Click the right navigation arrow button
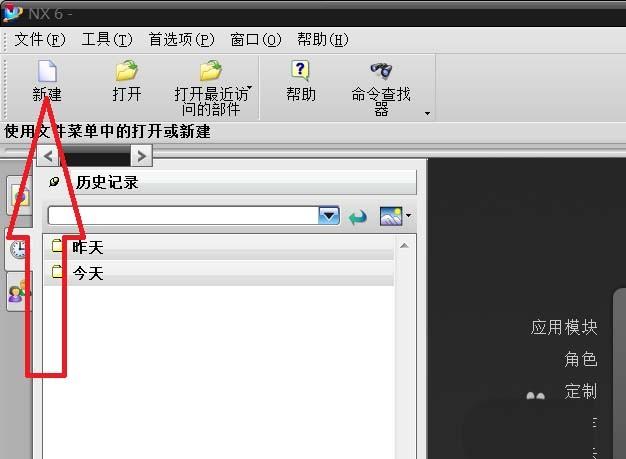 point(141,156)
